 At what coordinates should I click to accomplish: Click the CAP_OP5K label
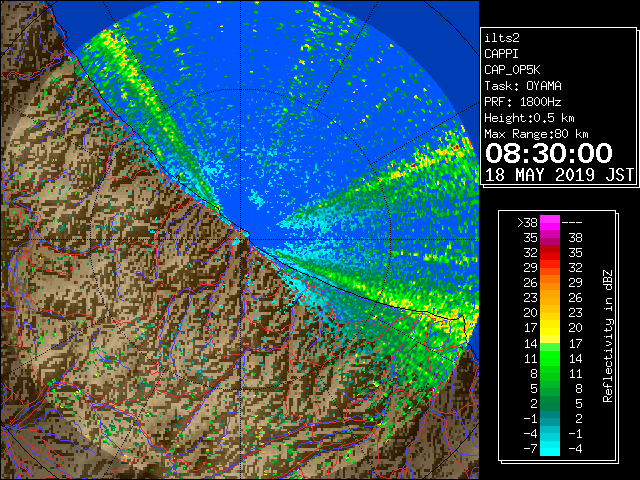coord(512,70)
